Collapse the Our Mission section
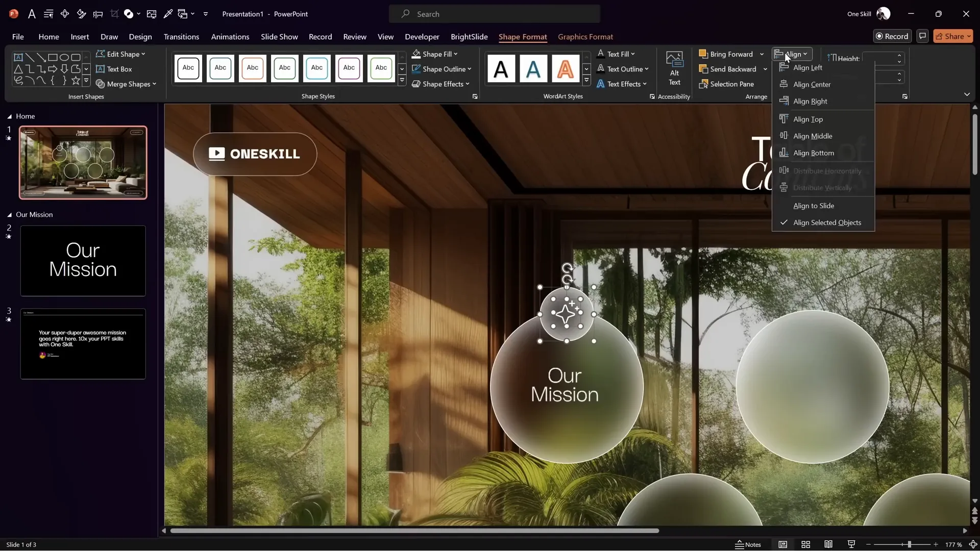The width and height of the screenshot is (980, 551). [9, 215]
